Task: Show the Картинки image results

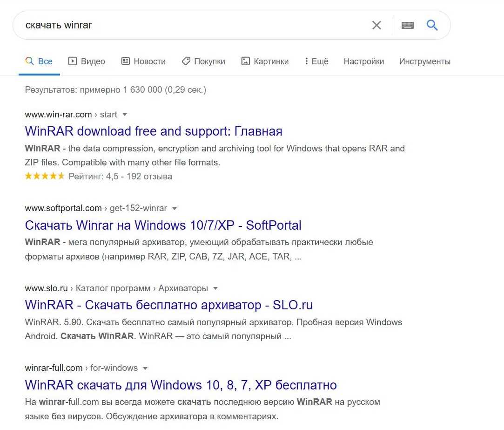Action: pos(265,61)
